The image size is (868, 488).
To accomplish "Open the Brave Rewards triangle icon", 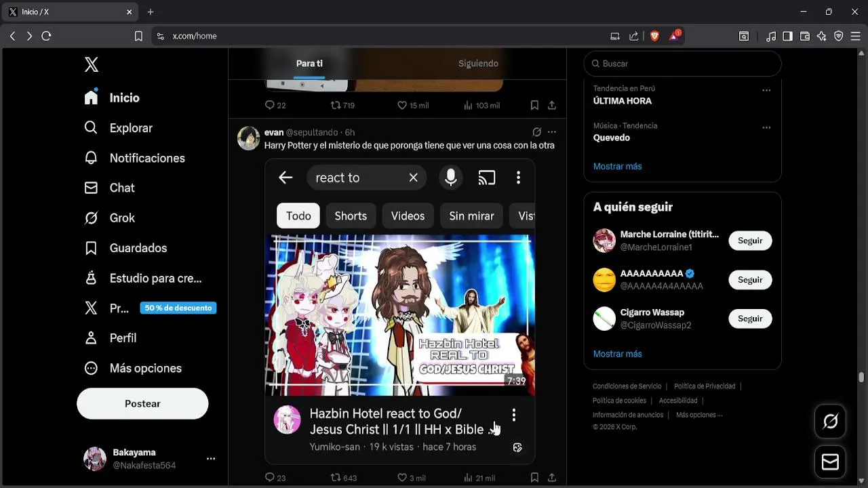I will (675, 35).
